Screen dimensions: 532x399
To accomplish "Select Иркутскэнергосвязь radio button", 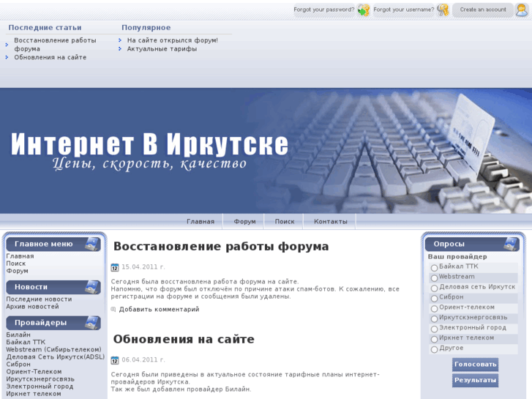I will pyautogui.click(x=434, y=319).
